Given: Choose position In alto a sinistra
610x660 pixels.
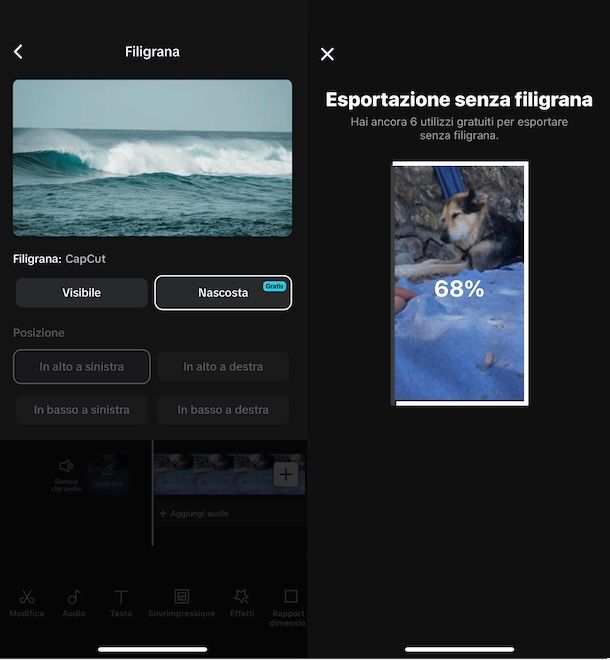Looking at the screenshot, I should tap(82, 367).
